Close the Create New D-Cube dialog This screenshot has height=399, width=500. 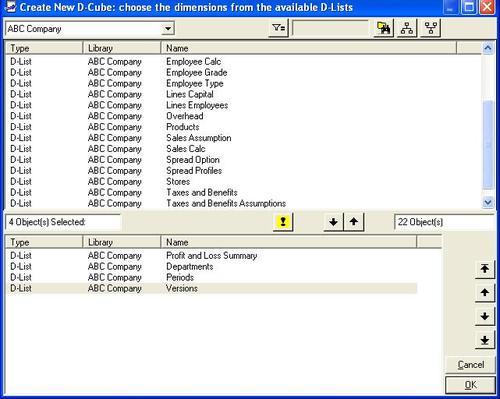[x=487, y=7]
